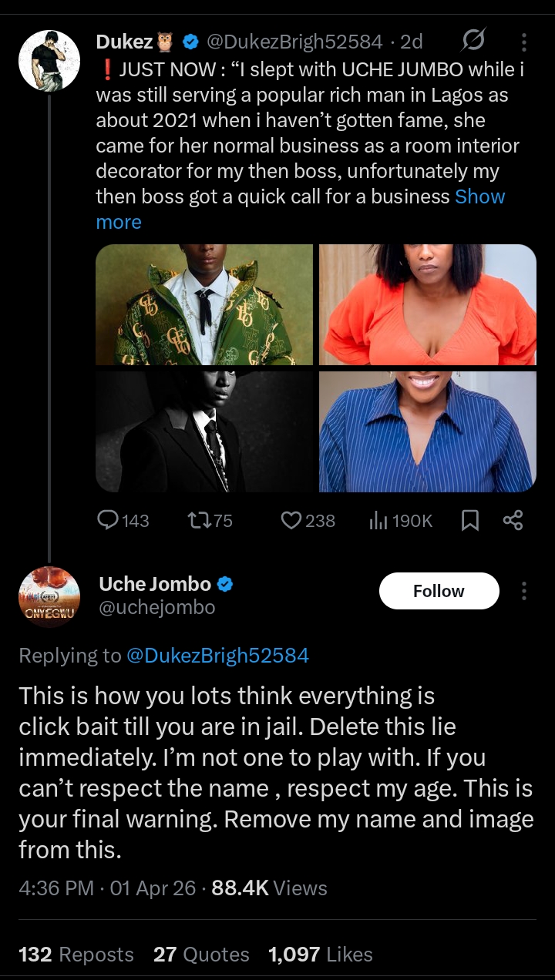Open the black-and-white suit photo
The width and height of the screenshot is (555, 980).
[x=204, y=431]
